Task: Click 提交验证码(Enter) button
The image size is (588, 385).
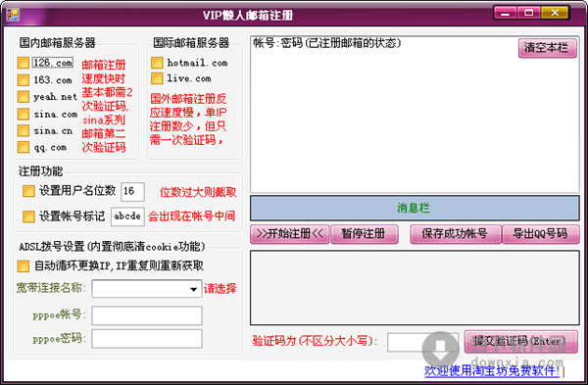Action: tap(521, 342)
